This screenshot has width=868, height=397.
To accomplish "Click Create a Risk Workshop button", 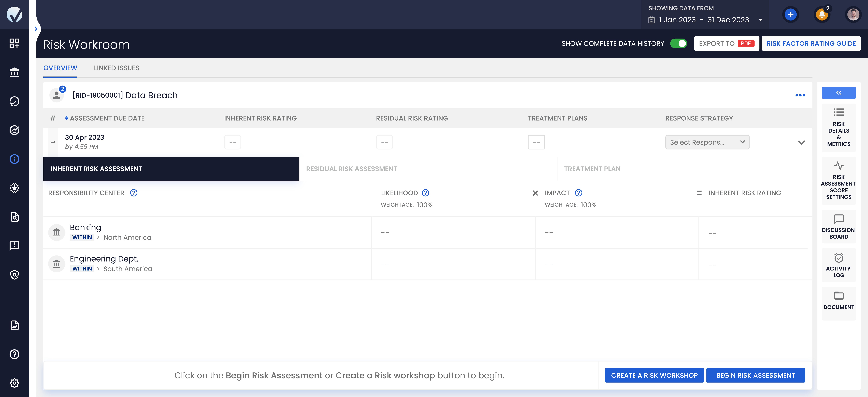I will coord(654,375).
